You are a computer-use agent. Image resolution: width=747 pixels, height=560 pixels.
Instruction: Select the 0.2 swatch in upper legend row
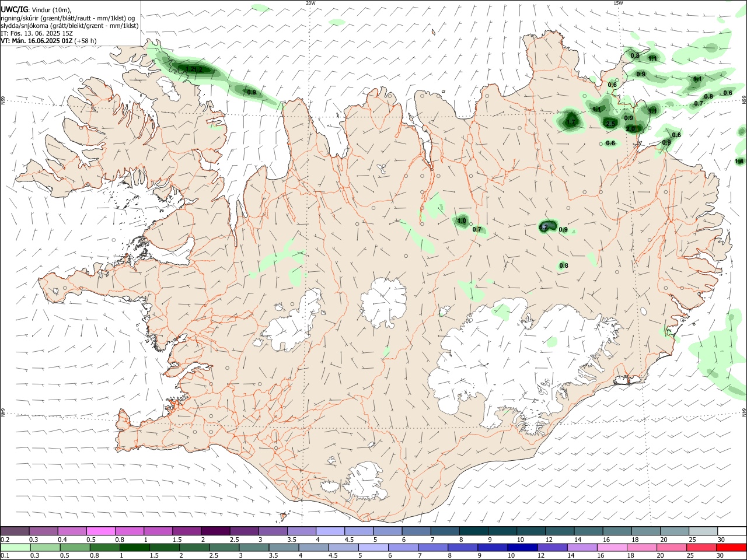click(x=15, y=531)
